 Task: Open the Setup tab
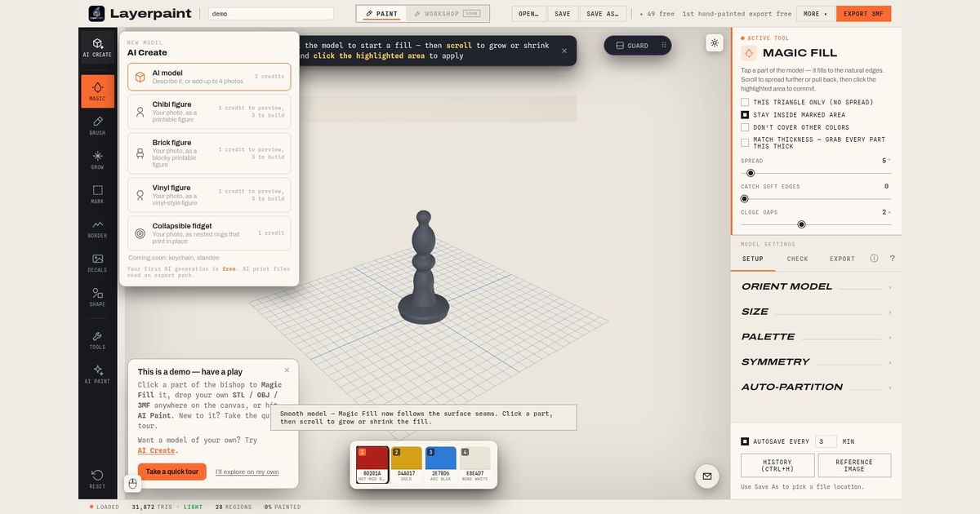click(x=753, y=259)
